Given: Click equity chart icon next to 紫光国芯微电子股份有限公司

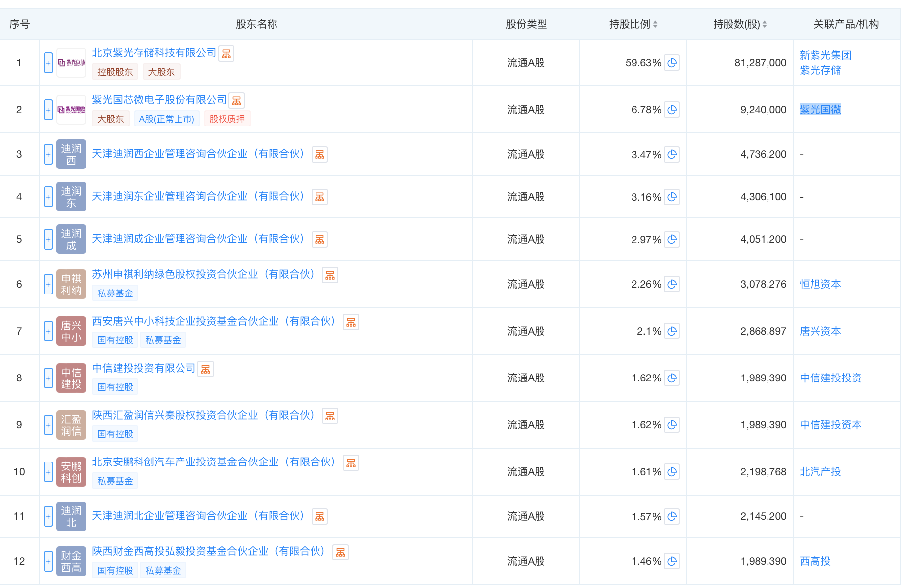Looking at the screenshot, I should 236,101.
